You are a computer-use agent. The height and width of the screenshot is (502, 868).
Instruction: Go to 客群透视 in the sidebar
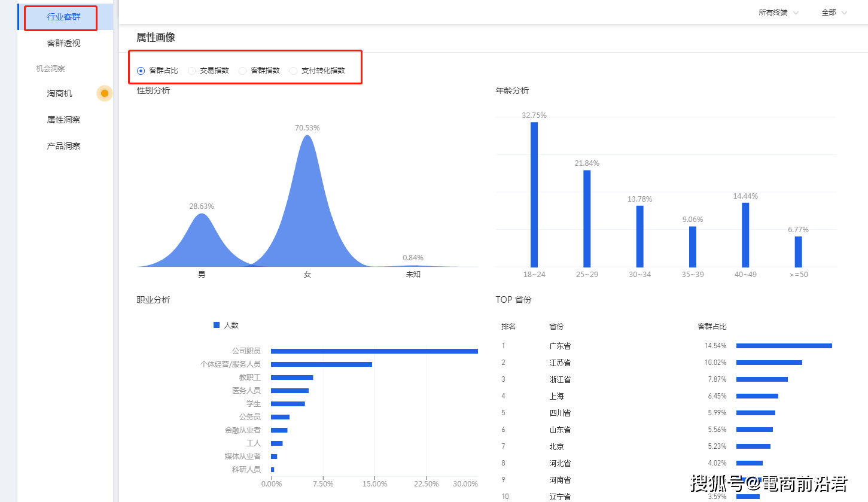click(x=63, y=43)
